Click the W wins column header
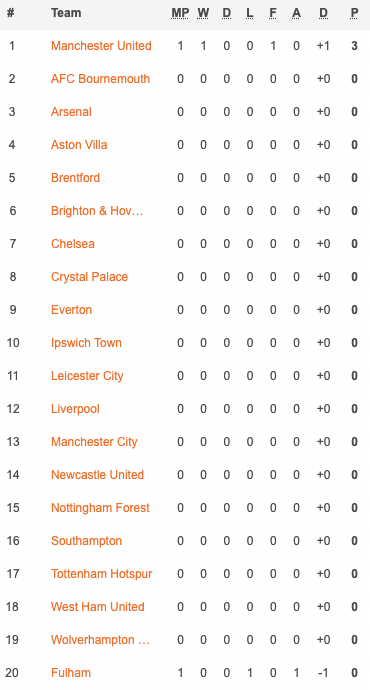370x690 pixels. click(203, 13)
